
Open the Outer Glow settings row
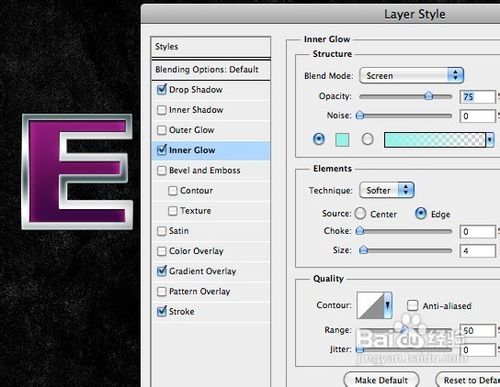click(211, 130)
